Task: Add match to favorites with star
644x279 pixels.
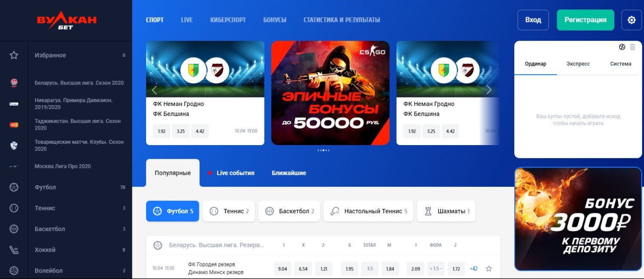Action: 488,269
